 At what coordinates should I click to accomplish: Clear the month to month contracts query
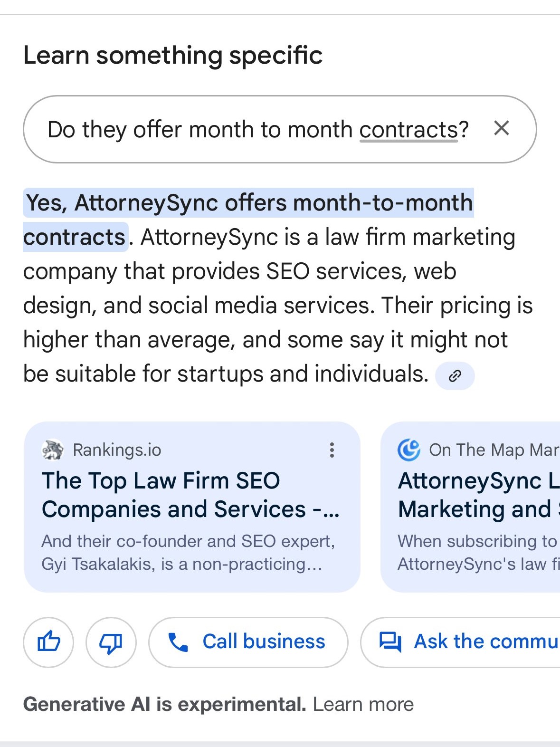502,128
